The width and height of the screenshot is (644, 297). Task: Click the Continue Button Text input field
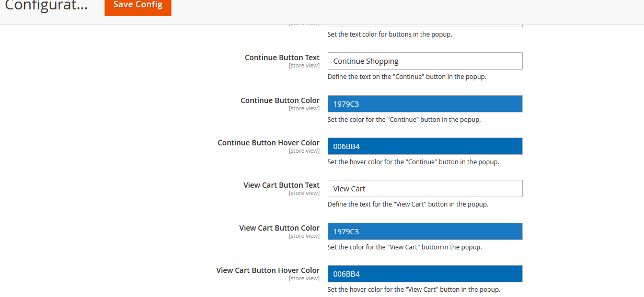[x=424, y=61]
